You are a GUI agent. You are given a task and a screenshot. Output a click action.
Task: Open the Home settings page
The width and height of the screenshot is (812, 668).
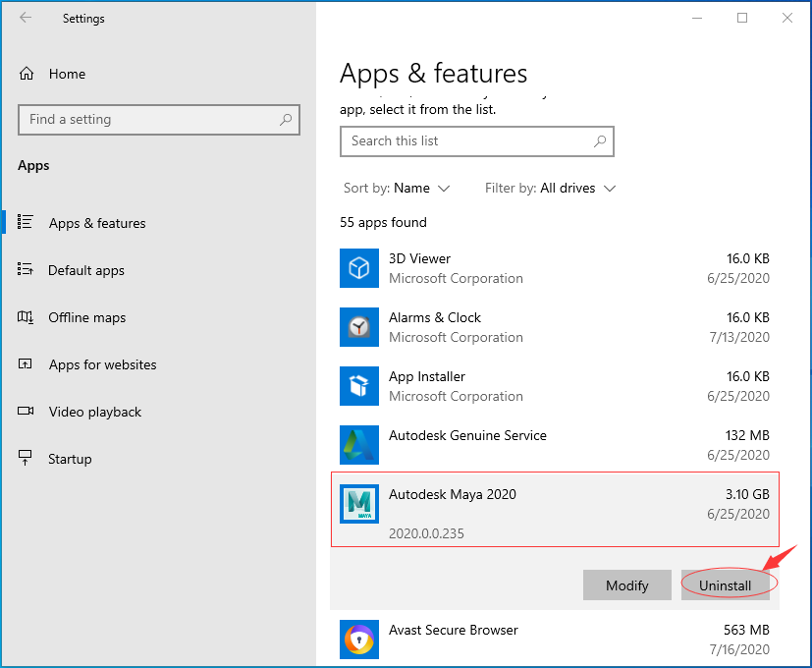(x=68, y=74)
